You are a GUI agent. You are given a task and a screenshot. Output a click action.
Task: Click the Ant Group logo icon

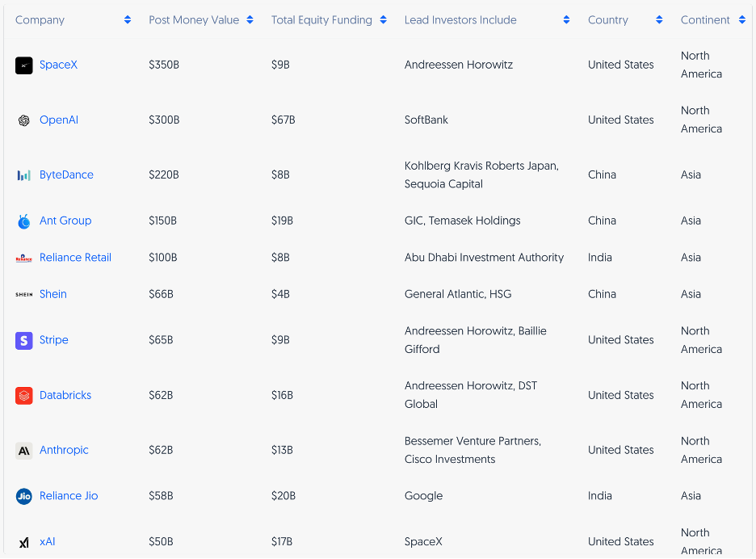click(24, 221)
